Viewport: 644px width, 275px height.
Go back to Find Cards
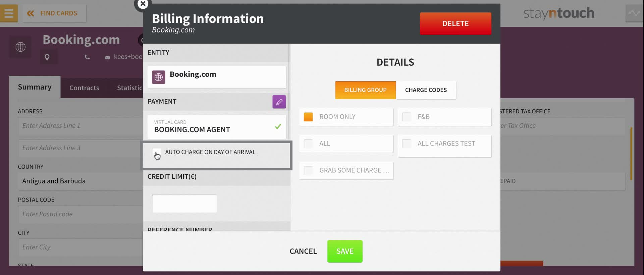tap(54, 13)
